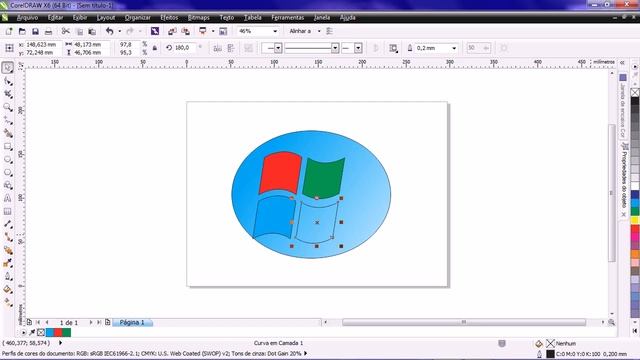Click the green flag shape on canvas
Viewport: 640px width, 360px height.
click(323, 178)
